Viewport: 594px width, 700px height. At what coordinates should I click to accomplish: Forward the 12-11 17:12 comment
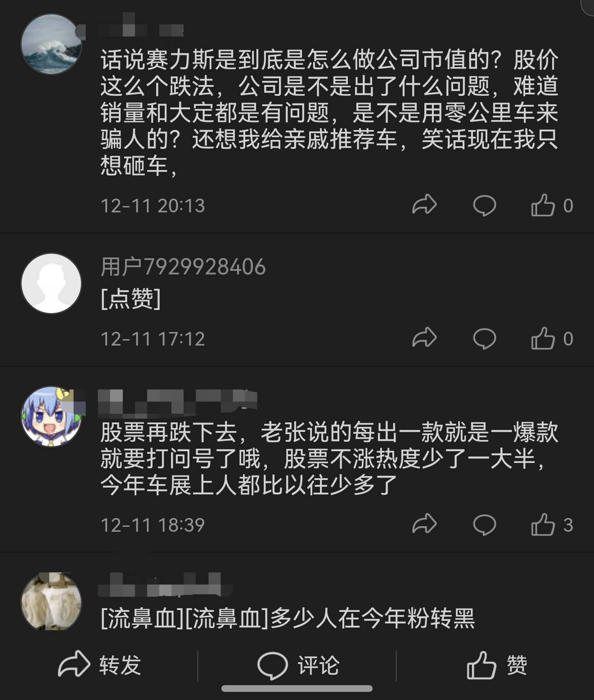pos(424,338)
